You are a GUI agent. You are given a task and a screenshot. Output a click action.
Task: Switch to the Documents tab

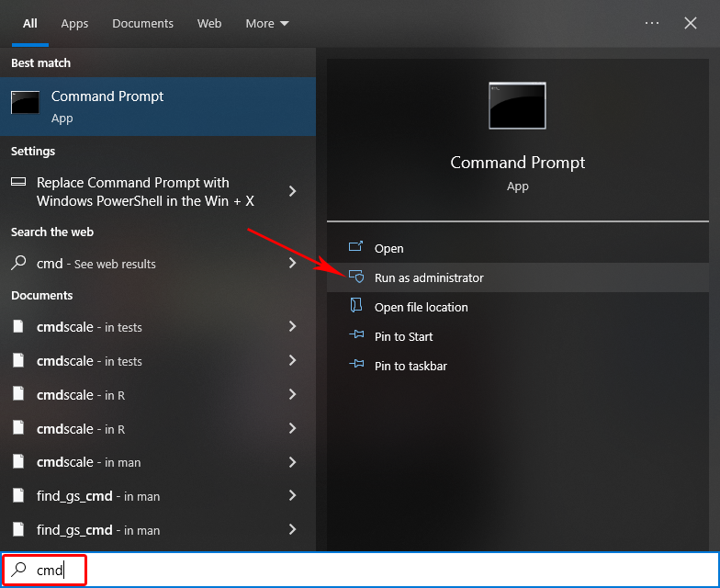[x=143, y=24]
